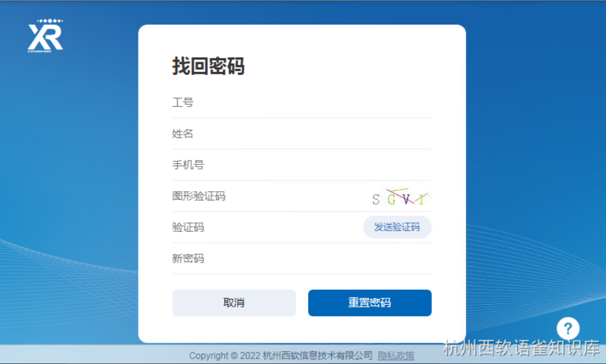
Task: Open the 隐私政策 privacy policy link
Action: (x=396, y=356)
